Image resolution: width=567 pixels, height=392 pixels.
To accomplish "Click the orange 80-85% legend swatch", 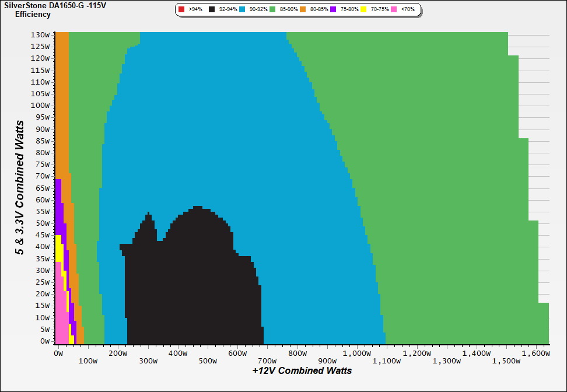I will [x=303, y=10].
